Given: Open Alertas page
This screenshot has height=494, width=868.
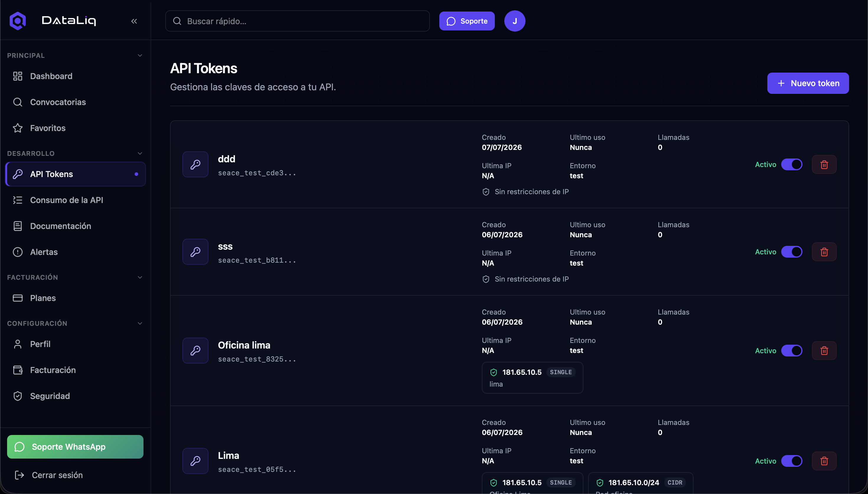Looking at the screenshot, I should tap(76, 252).
